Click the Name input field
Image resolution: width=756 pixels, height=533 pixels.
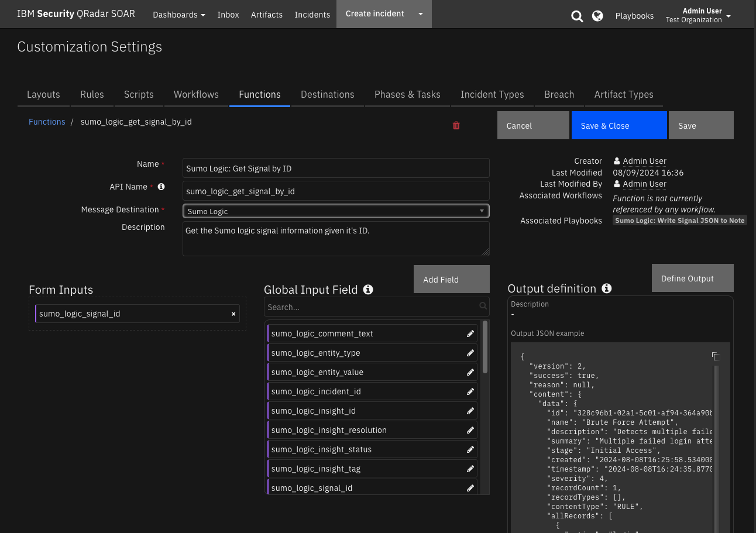click(336, 168)
